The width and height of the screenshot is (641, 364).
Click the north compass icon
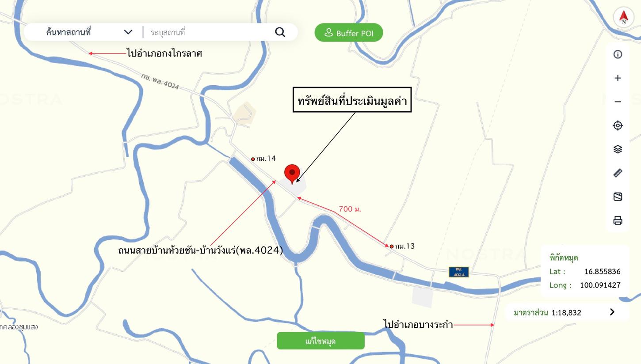click(624, 17)
